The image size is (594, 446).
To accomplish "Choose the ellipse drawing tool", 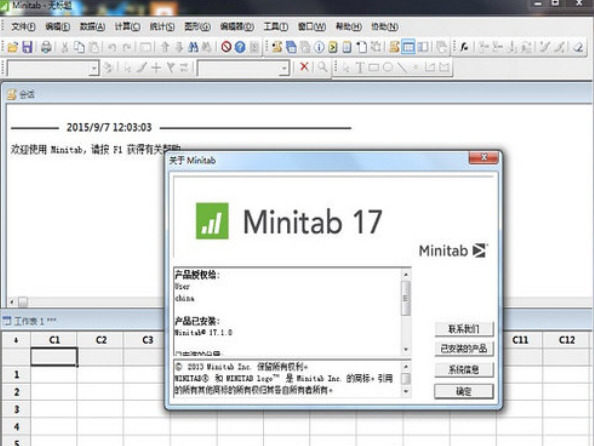I will pyautogui.click(x=388, y=67).
